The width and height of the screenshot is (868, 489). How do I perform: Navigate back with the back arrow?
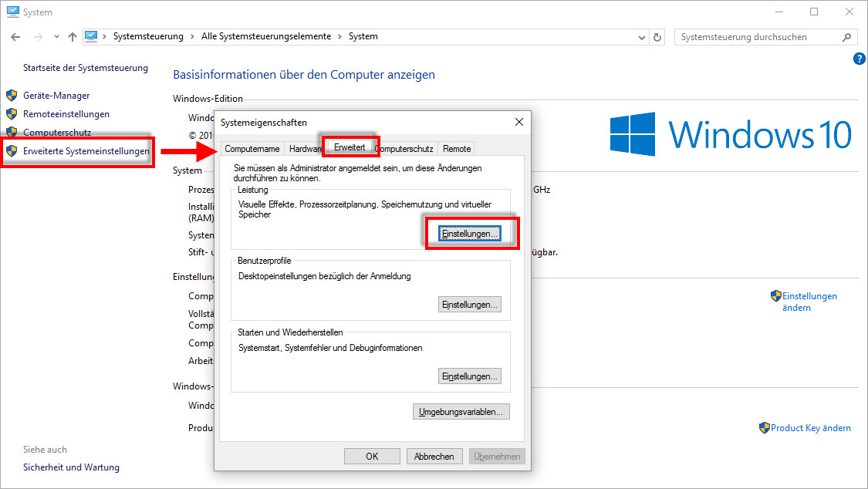click(15, 36)
